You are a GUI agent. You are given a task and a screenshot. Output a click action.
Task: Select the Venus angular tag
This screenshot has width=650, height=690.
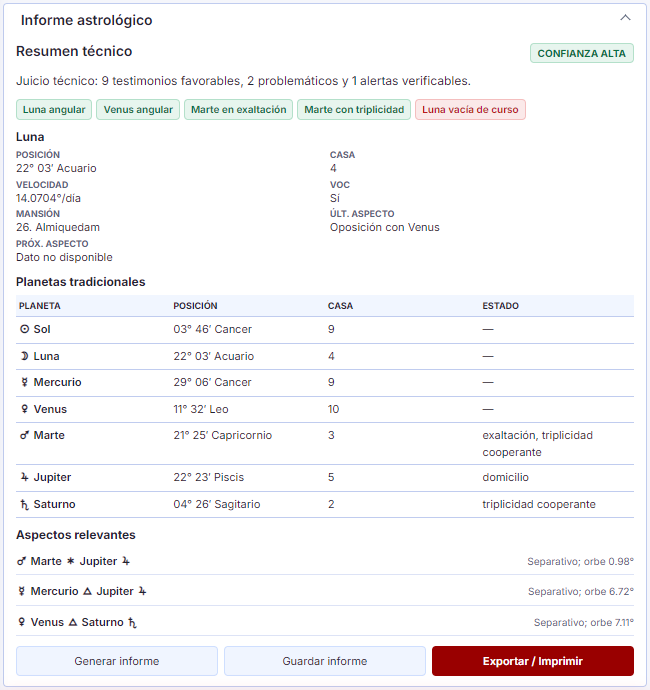[138, 110]
